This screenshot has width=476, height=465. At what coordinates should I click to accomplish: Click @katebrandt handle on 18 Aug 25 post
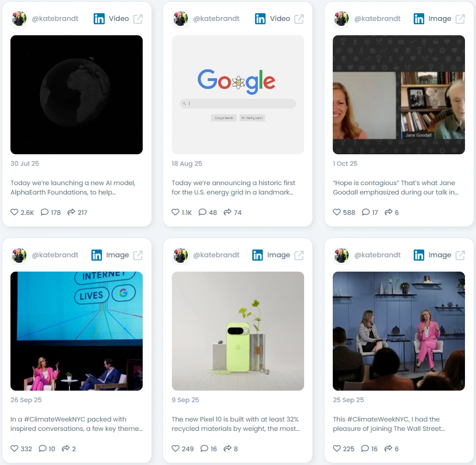tap(216, 19)
